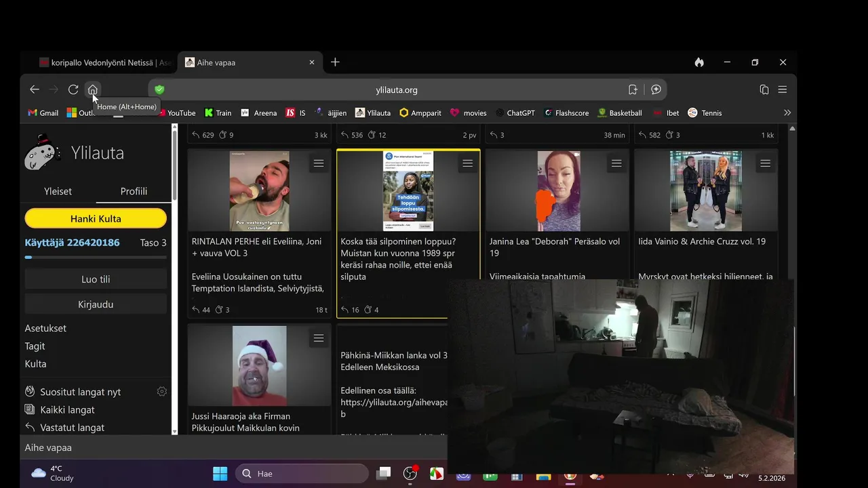Open the Gmail bookmark
Screen dimensions: 868x488
tap(43, 113)
